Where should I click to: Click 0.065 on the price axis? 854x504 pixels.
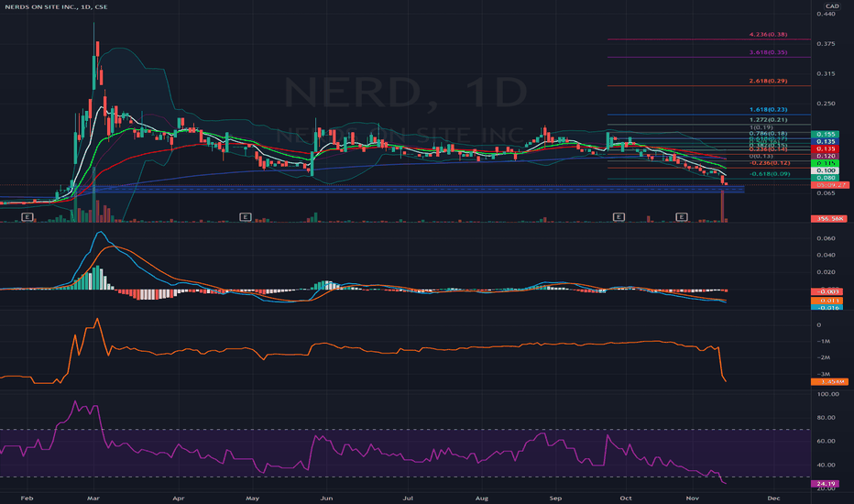(826, 192)
